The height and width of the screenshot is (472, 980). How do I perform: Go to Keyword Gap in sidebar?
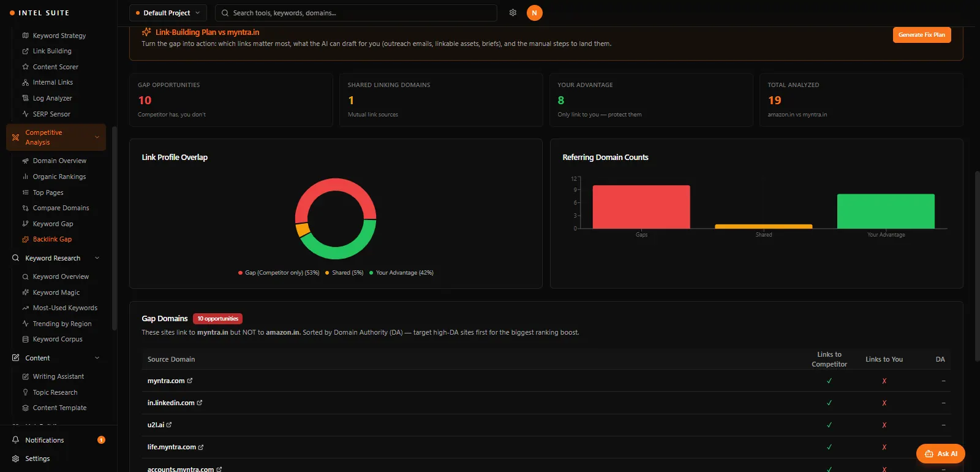53,224
